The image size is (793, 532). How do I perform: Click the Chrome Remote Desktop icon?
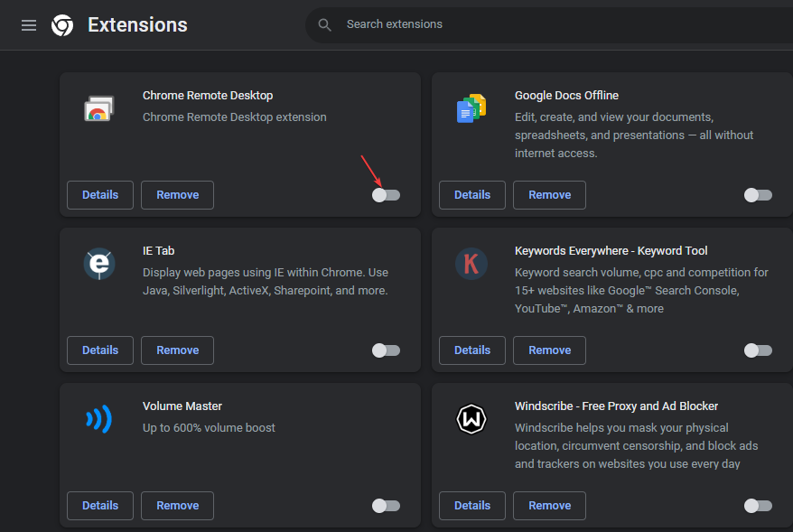coord(98,109)
